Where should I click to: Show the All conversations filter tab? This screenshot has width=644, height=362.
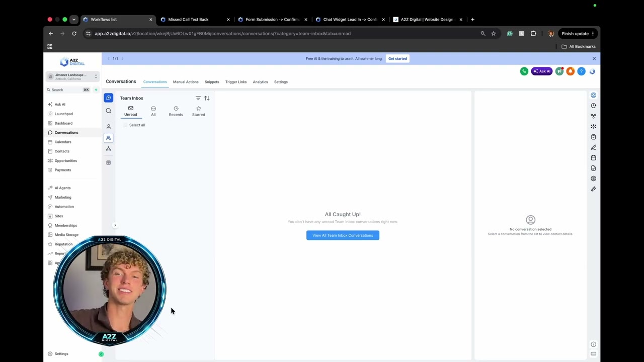[153, 111]
